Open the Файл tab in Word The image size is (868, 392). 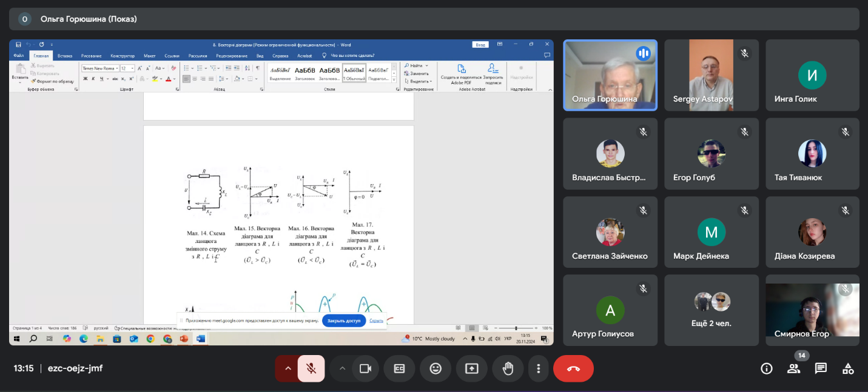tap(19, 56)
